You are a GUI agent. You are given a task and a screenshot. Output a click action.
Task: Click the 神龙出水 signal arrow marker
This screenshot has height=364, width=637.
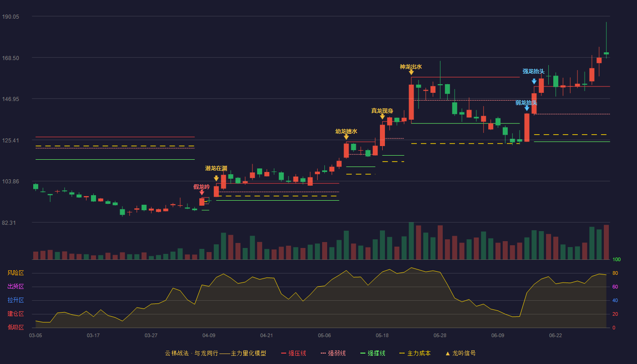tap(411, 72)
